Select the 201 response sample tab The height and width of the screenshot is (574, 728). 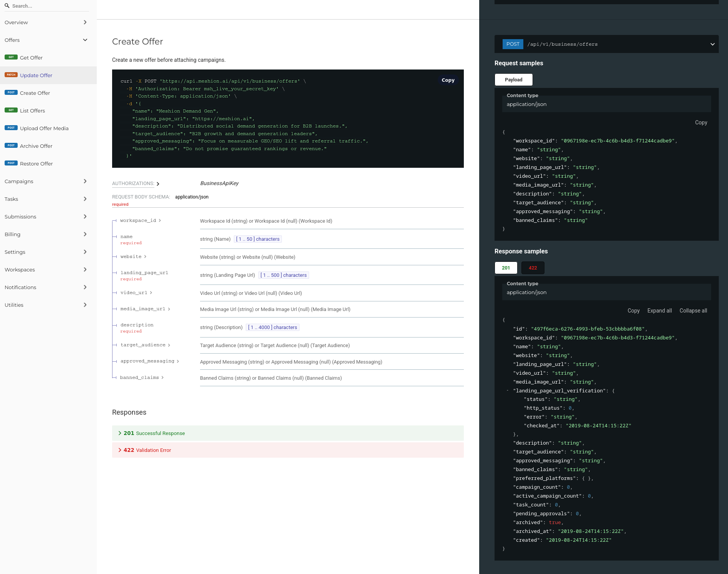tap(506, 268)
